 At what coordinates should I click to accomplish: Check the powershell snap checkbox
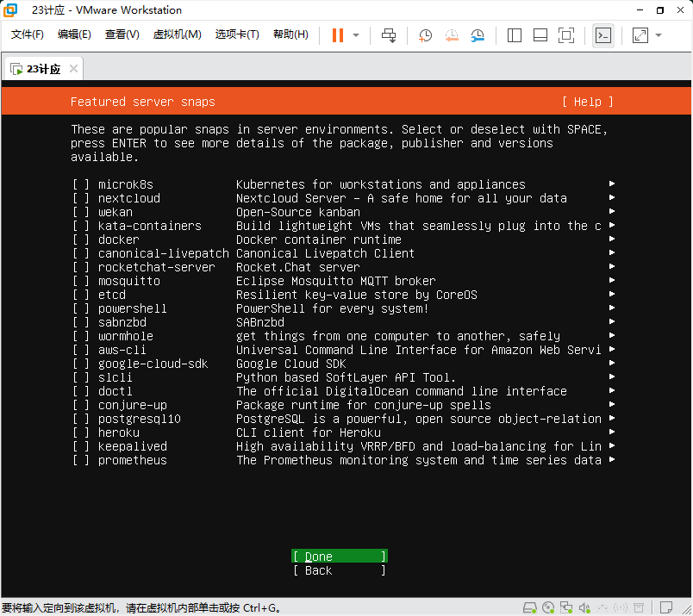click(81, 308)
